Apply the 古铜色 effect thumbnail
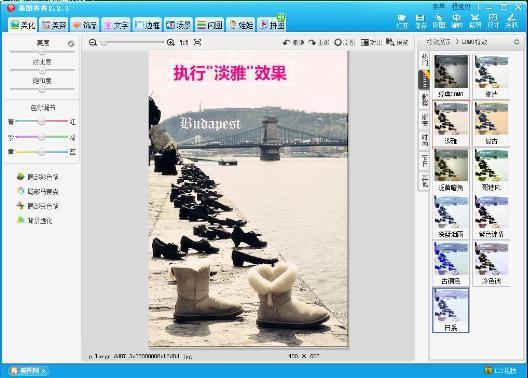Viewport: 528px width, 378px height. point(451,263)
